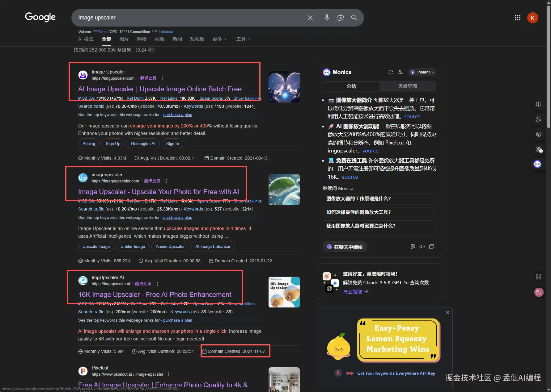This screenshot has width=551, height=392.
Task: Select the 图片 images tab
Action: 124,39
